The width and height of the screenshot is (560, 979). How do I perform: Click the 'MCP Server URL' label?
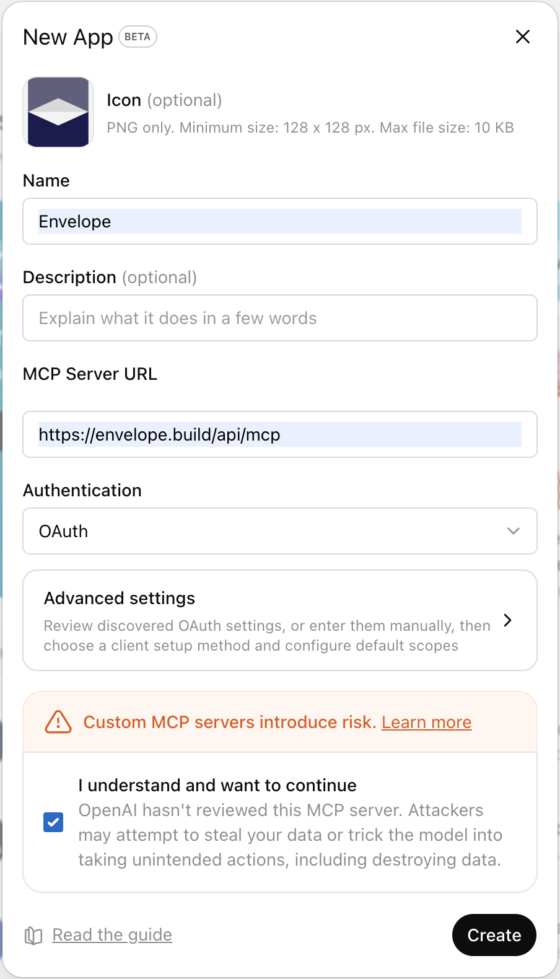[90, 374]
